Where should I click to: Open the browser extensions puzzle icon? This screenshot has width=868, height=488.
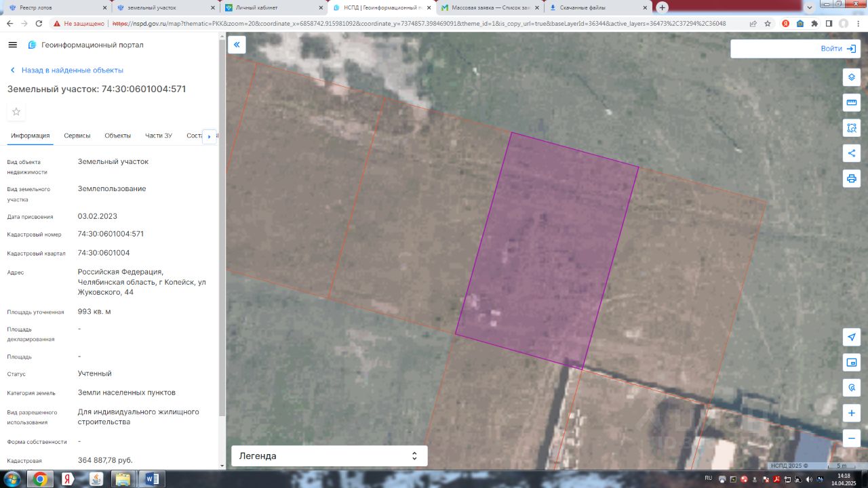coord(814,23)
